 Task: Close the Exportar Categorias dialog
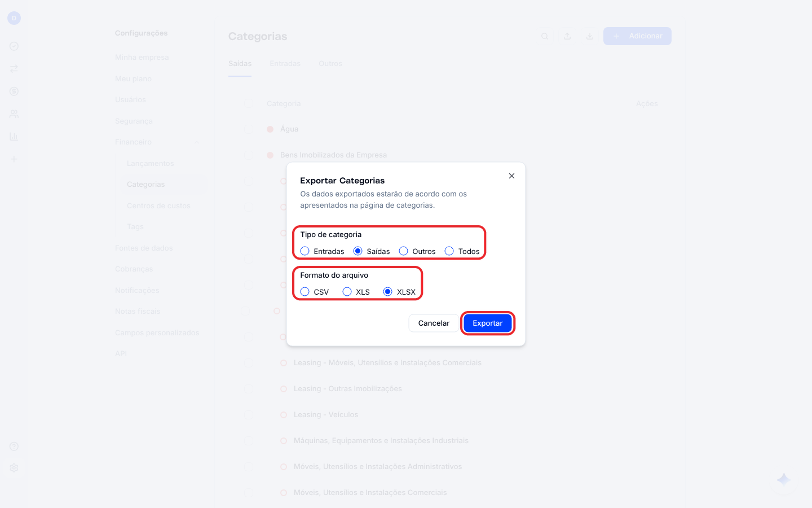[511, 176]
